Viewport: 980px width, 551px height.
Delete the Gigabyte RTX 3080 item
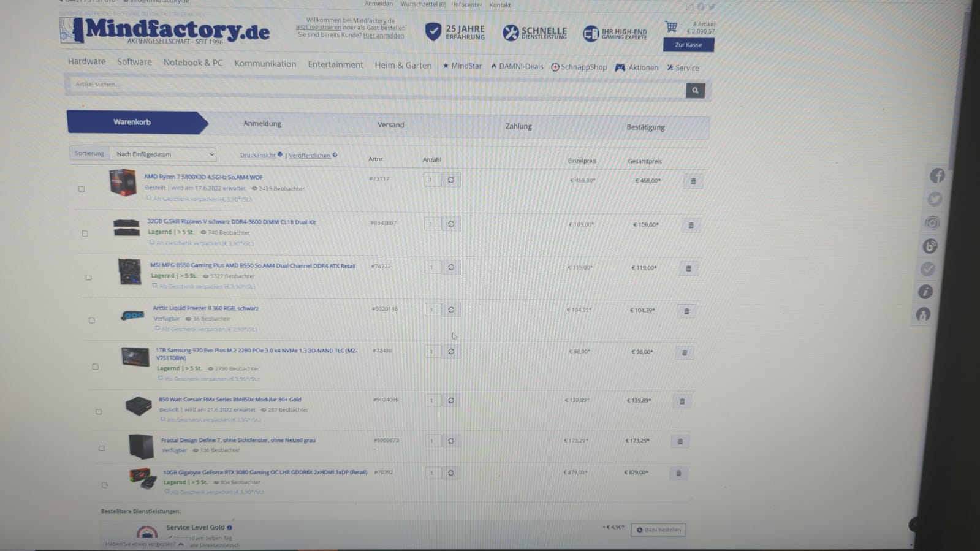(x=678, y=473)
